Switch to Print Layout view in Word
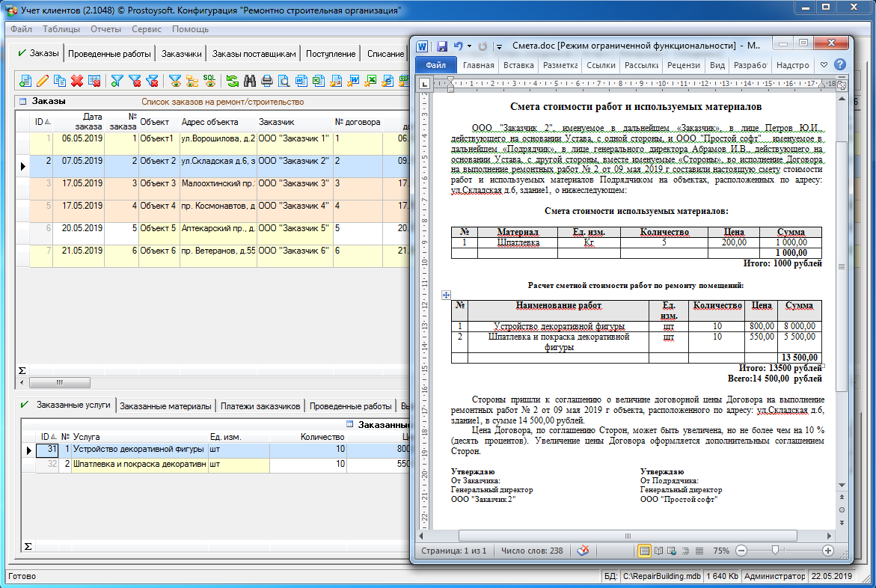This screenshot has width=876, height=588. [643, 551]
